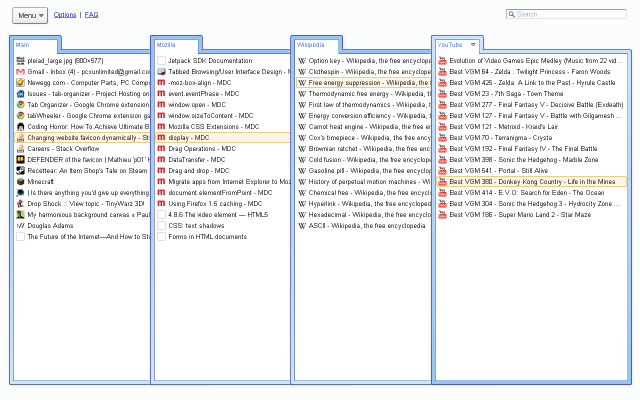640x400 pixels.
Task: Click Wikipedia icon beside Clothespin
Action: coord(302,72)
